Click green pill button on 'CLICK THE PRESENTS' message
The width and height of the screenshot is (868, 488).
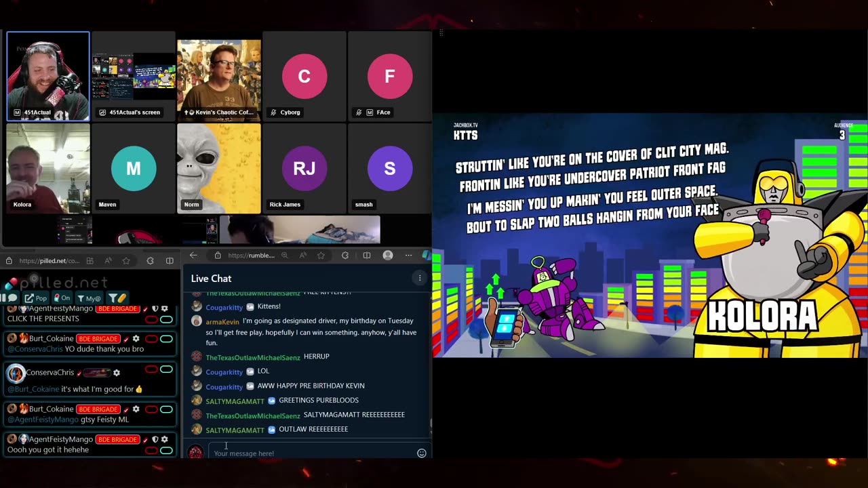tap(166, 319)
